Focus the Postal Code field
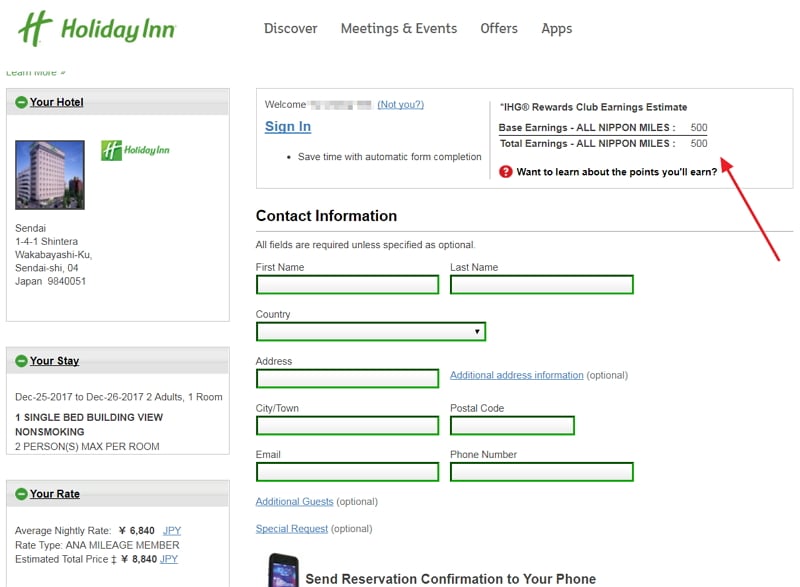Viewport: 800px width, 587px height. pos(512,425)
